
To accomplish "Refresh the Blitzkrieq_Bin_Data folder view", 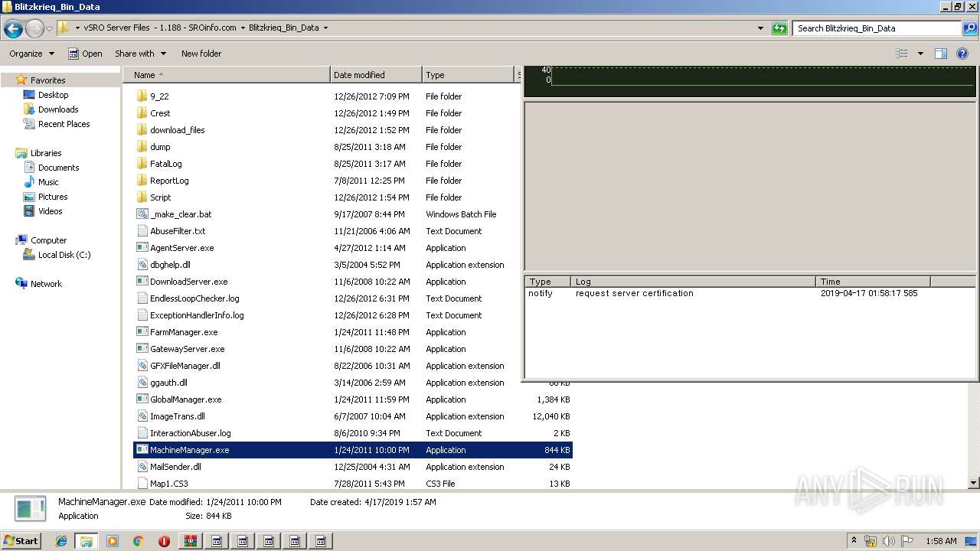I will 779,28.
